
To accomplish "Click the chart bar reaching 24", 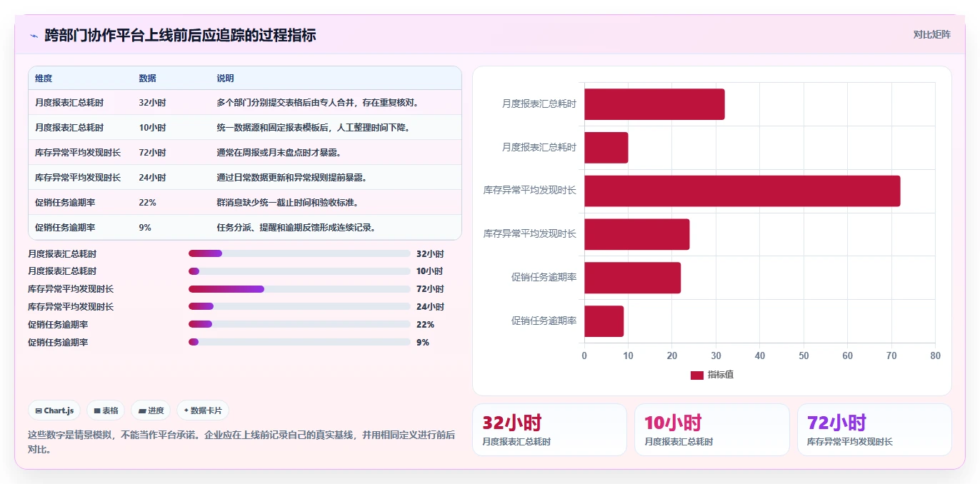I will 637,234.
